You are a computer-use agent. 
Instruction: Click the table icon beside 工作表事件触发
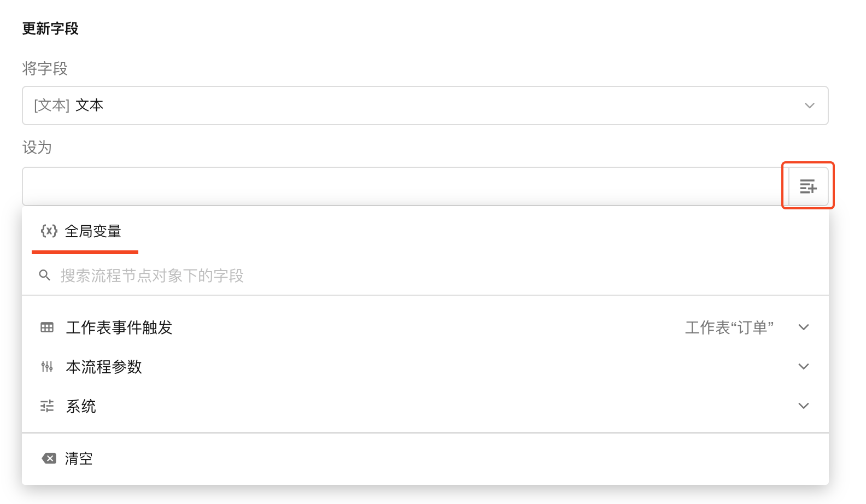(47, 327)
